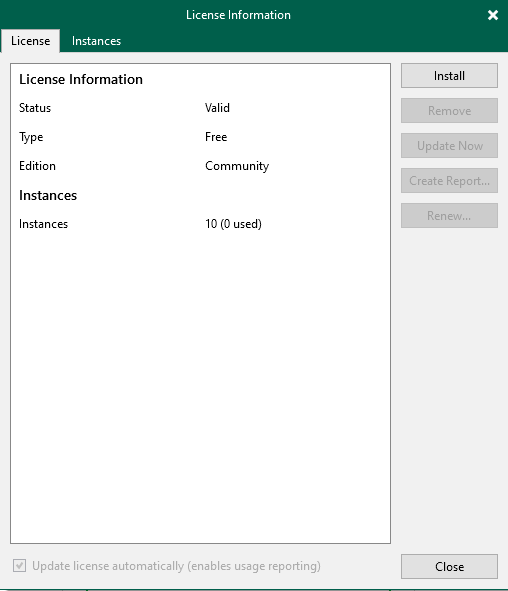Click the 'Edition' field label
Screen dimensions: 508x591
click(37, 166)
